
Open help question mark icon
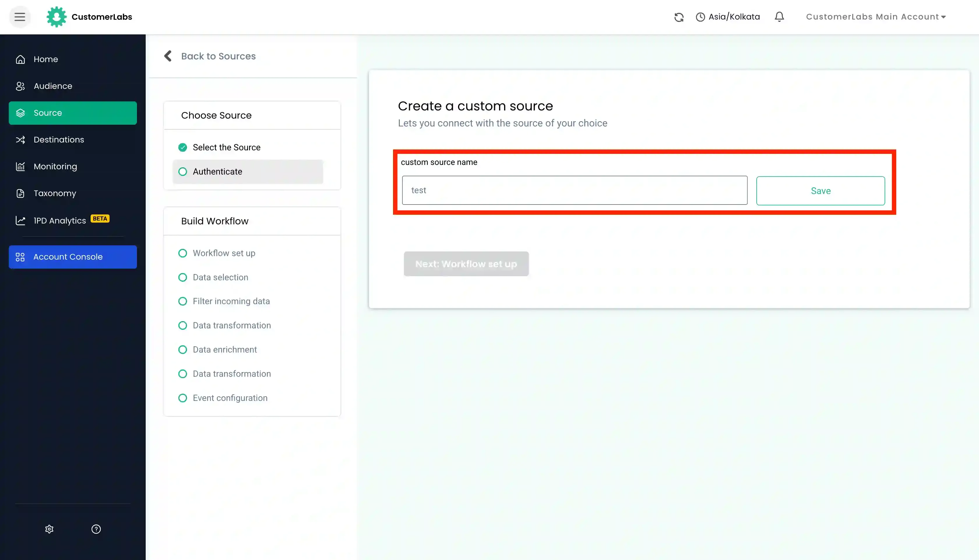click(x=96, y=529)
